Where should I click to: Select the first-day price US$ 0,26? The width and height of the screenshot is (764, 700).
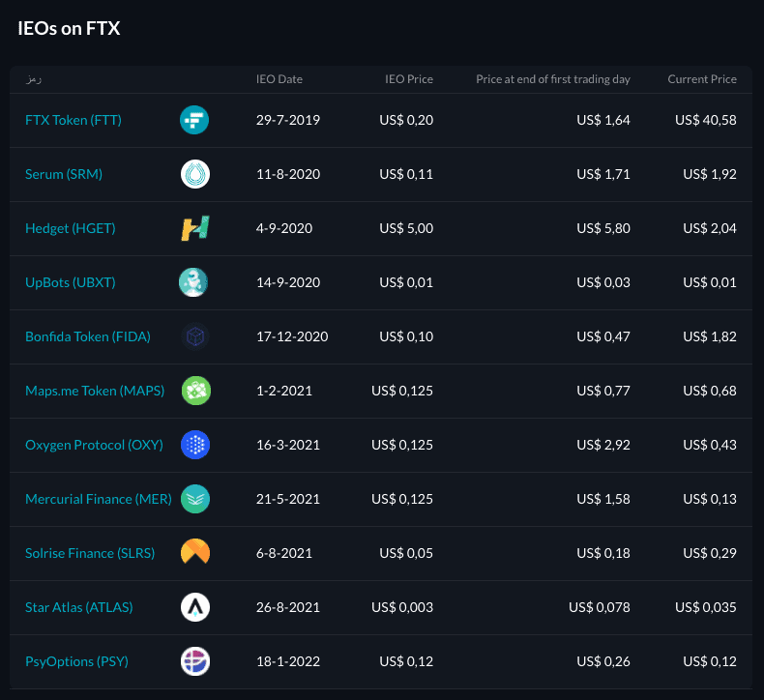pyautogui.click(x=603, y=661)
